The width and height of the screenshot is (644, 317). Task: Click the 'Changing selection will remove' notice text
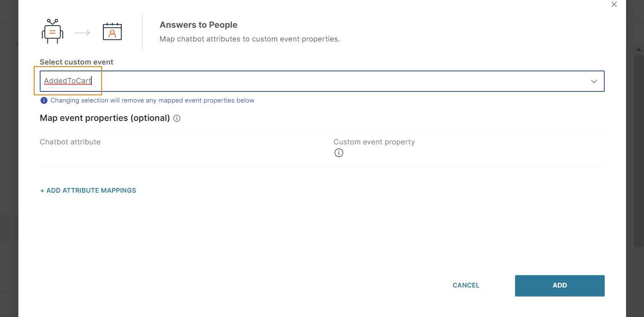point(152,100)
